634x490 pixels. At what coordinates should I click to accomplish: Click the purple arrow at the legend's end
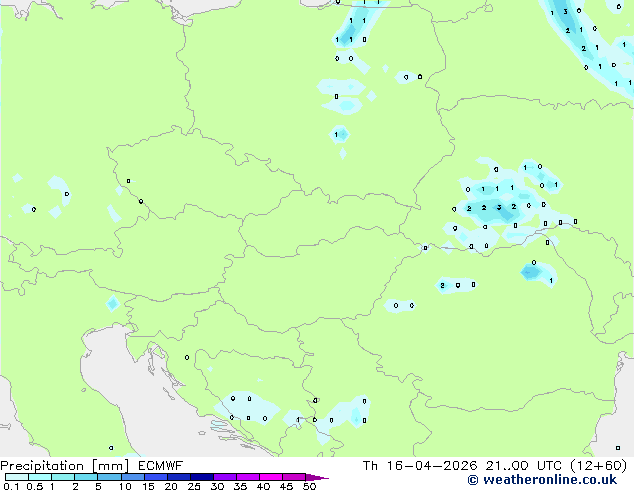[x=317, y=477]
